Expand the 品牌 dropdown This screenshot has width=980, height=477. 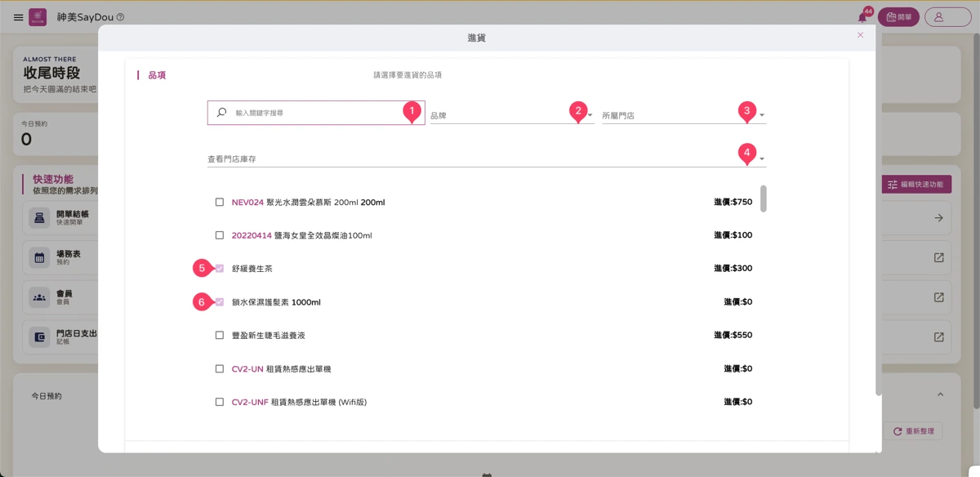pos(511,115)
